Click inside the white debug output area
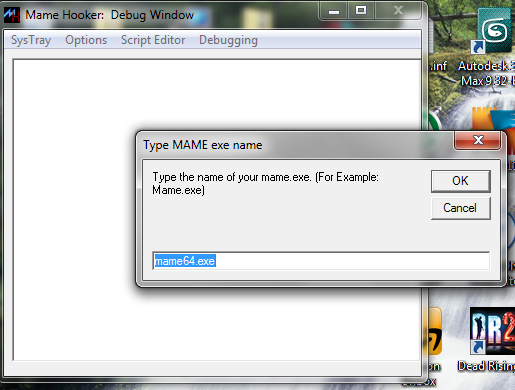This screenshot has width=515, height=390. [x=73, y=210]
